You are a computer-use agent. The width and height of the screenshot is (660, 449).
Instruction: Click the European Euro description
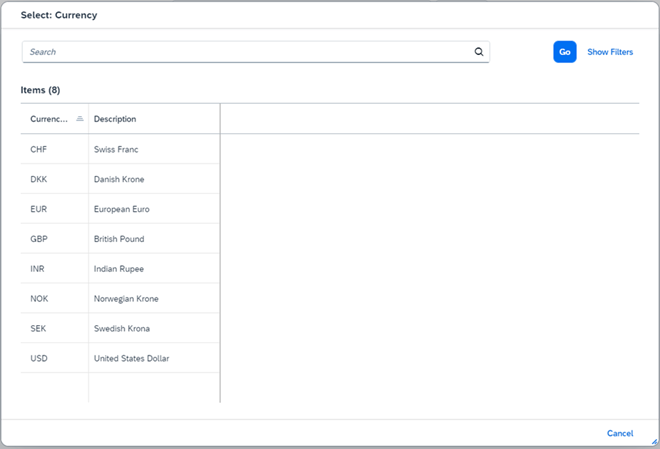(121, 209)
